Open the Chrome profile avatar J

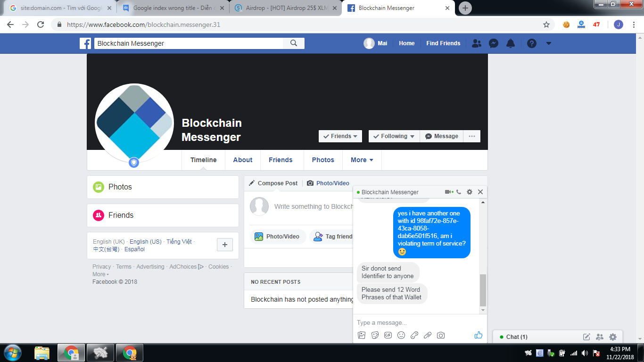coord(619,25)
